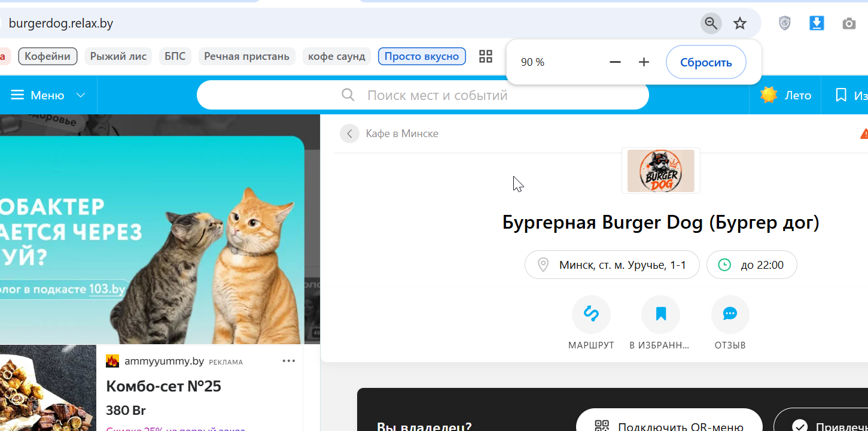
Task: Go back using the round chevron button
Action: 349,133
